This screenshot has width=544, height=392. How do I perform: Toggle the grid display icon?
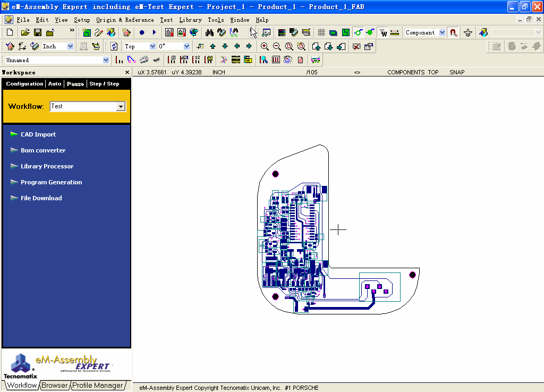(x=321, y=32)
